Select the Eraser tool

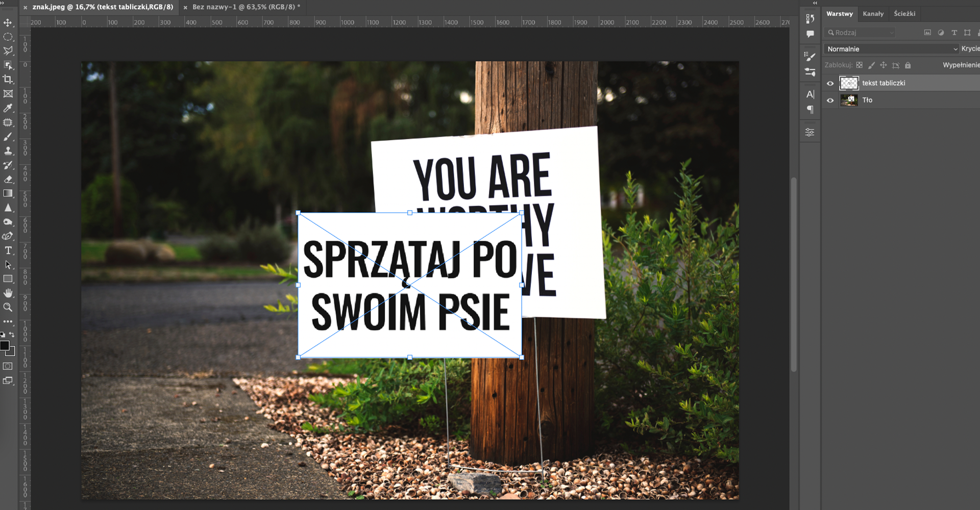pos(8,179)
